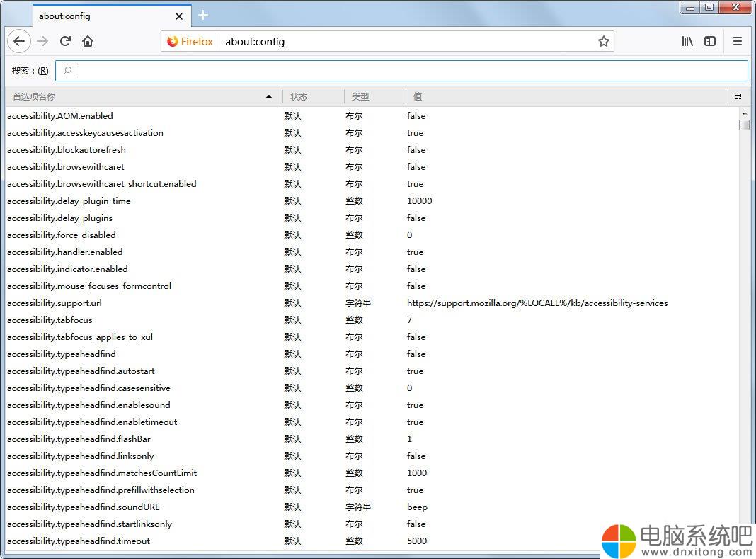Reload the page with the refresh icon
This screenshot has height=559, width=756.
coord(65,42)
